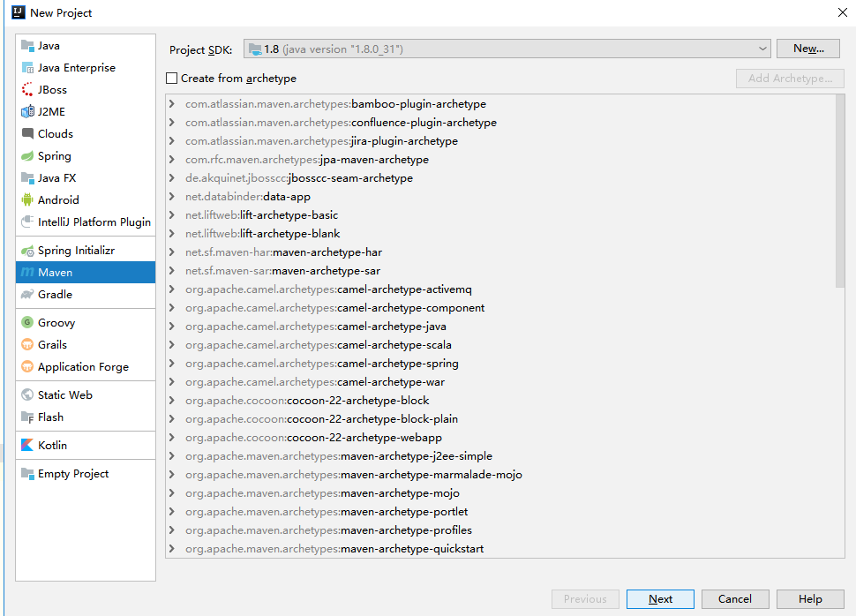856x616 pixels.
Task: Select cocoon-22-archetype-block row text
Action: (307, 401)
